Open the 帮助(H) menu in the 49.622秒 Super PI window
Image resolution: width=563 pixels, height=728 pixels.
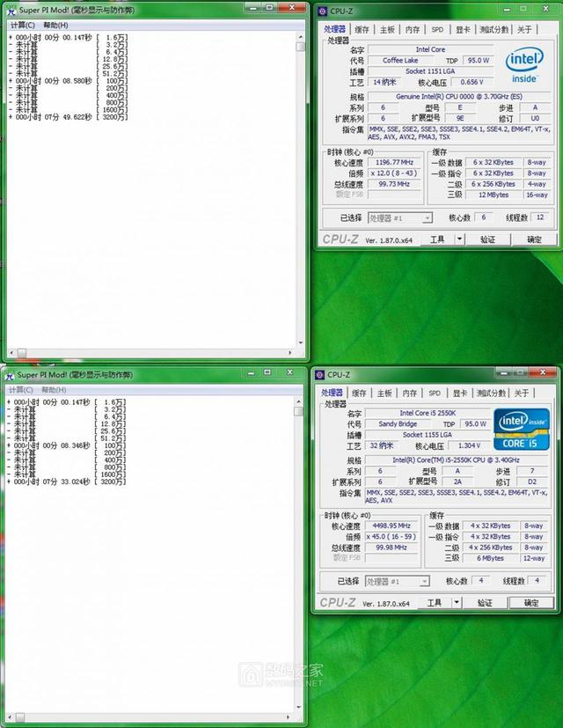click(55, 25)
